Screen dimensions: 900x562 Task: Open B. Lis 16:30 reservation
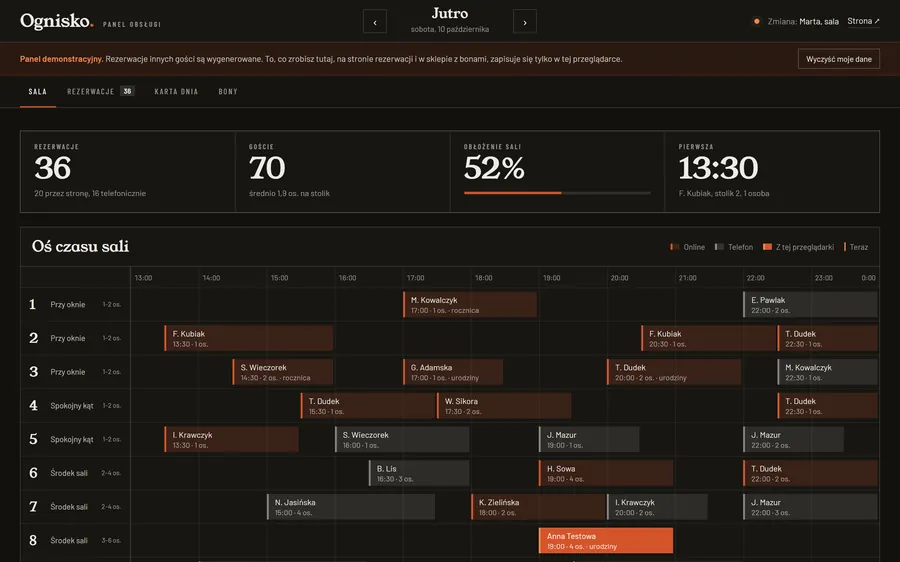419,473
